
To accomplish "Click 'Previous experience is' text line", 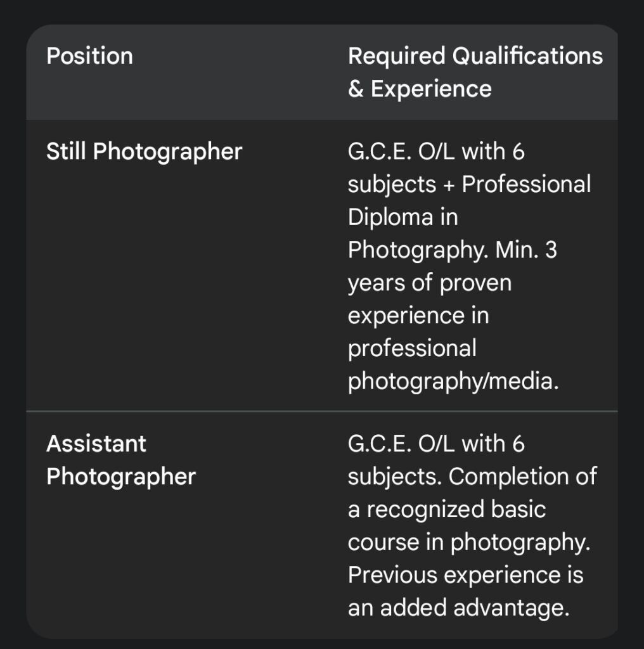I will 465,575.
